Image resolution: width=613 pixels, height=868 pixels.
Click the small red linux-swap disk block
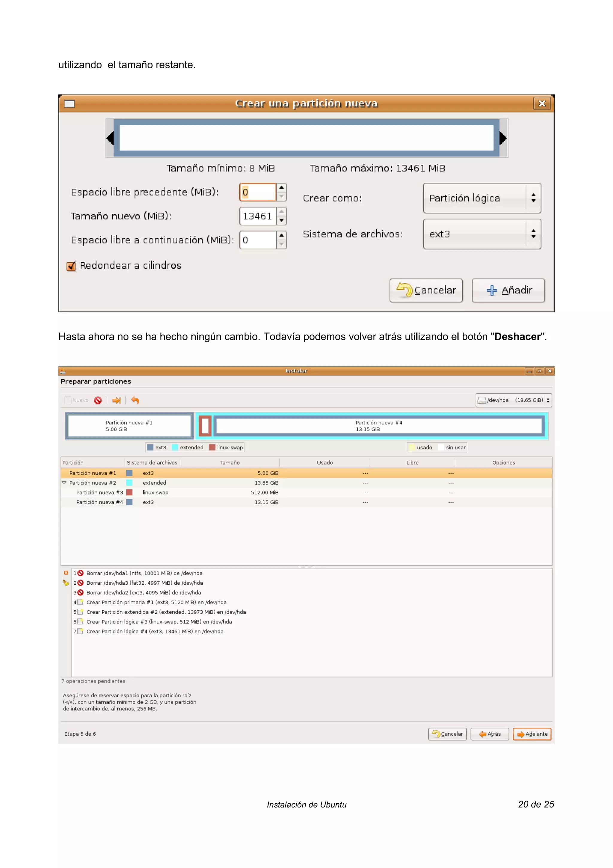(x=205, y=426)
